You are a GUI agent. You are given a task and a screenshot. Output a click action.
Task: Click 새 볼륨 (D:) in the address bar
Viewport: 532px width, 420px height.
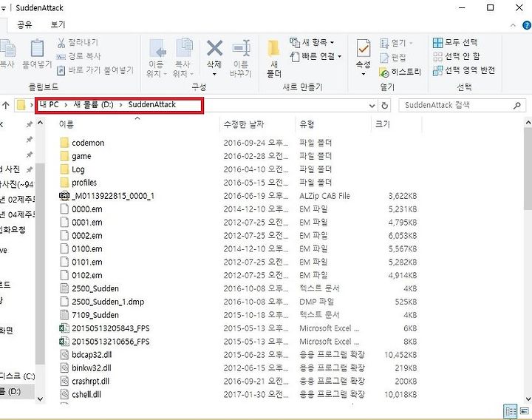[94, 104]
